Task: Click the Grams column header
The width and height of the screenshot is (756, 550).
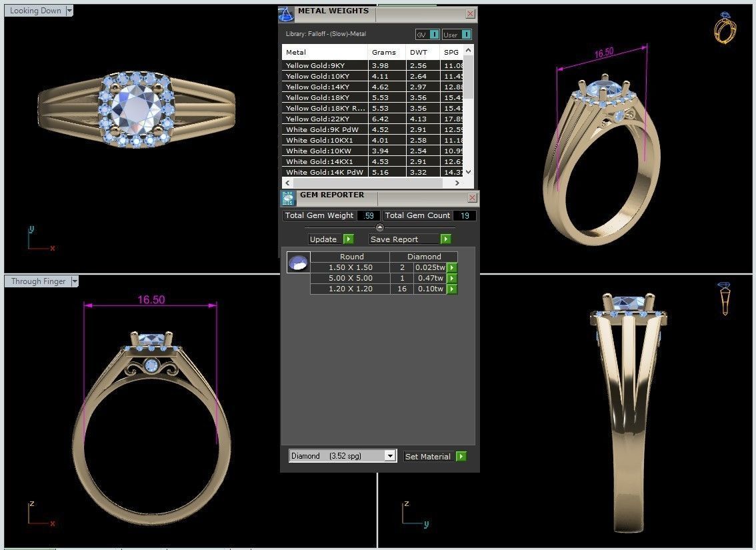Action: [x=387, y=52]
